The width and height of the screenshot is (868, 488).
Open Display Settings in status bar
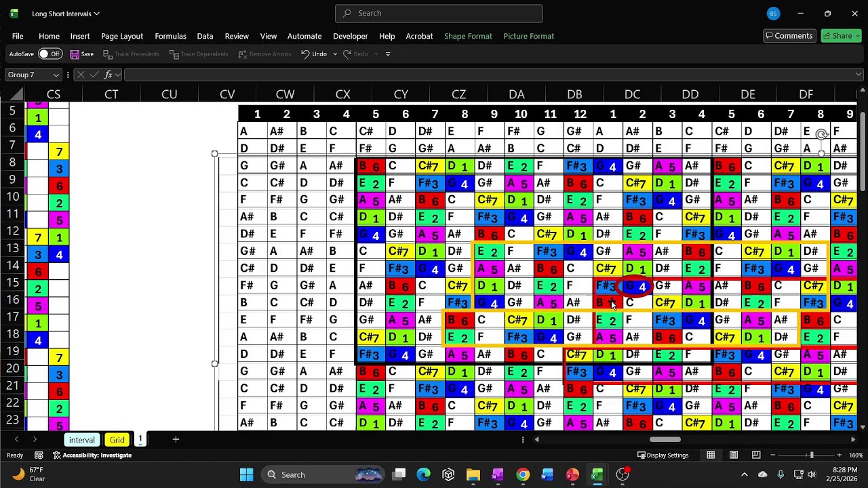coord(663,455)
